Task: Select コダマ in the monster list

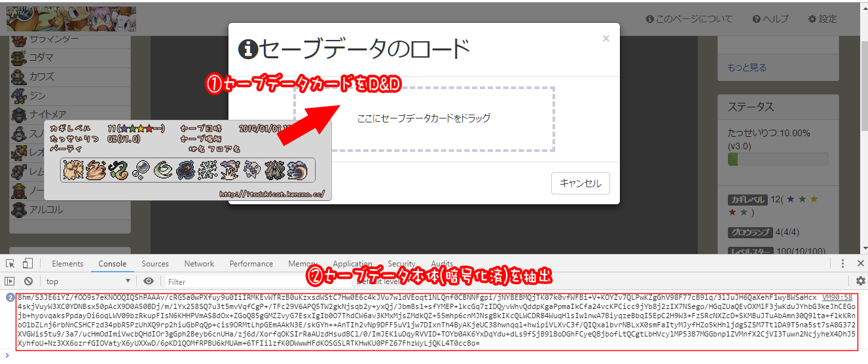Action: pyautogui.click(x=41, y=58)
